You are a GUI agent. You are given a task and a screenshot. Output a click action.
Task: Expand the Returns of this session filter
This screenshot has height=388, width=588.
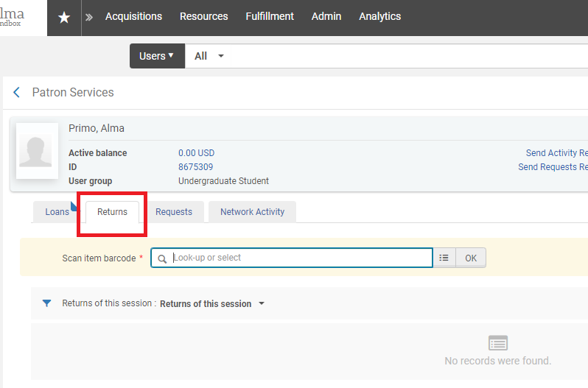(x=211, y=304)
